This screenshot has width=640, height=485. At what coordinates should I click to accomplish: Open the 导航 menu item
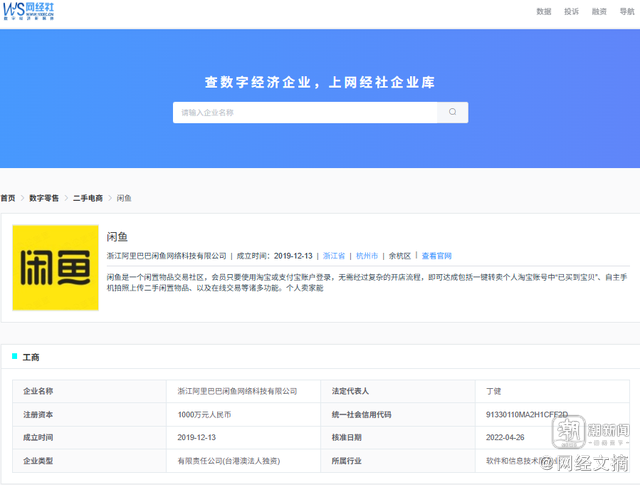627,12
